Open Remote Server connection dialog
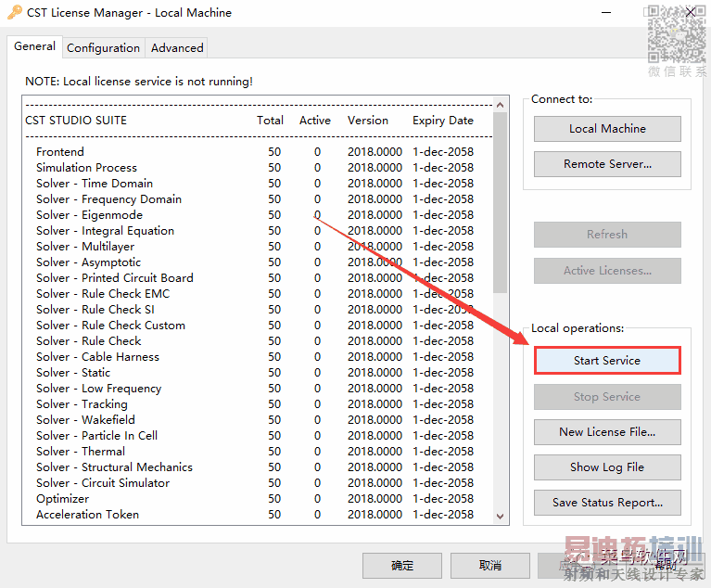Screen dimensions: 711x588 click(x=607, y=164)
